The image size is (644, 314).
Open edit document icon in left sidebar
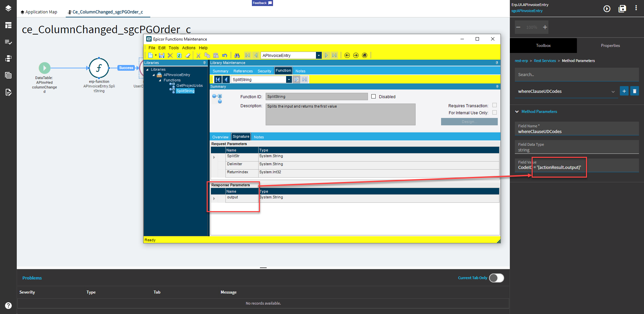[8, 92]
